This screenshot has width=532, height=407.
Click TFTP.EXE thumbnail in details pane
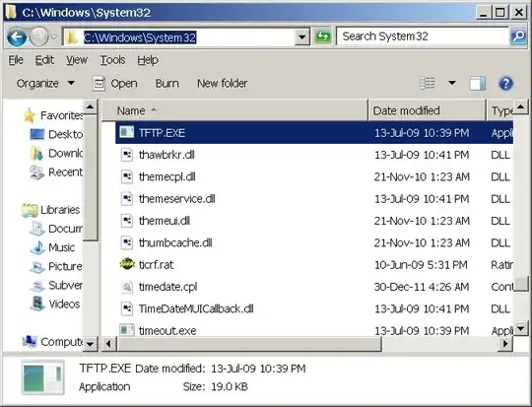(x=43, y=377)
